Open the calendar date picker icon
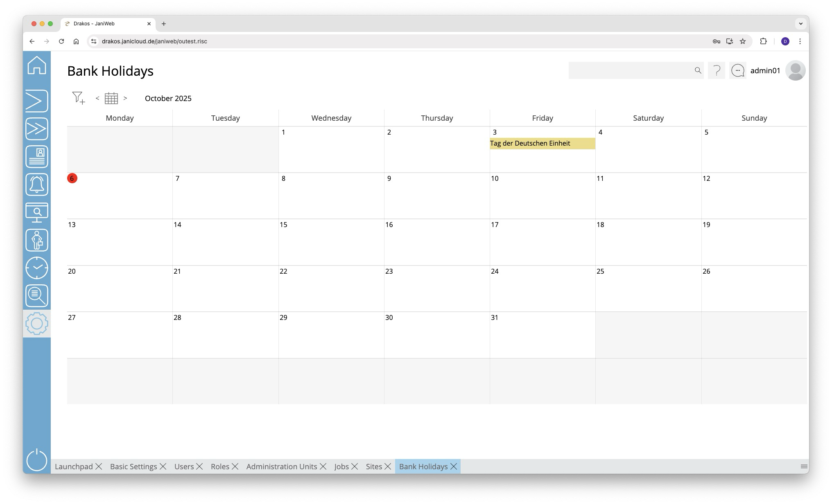Screen dimensions: 832x504 111,98
